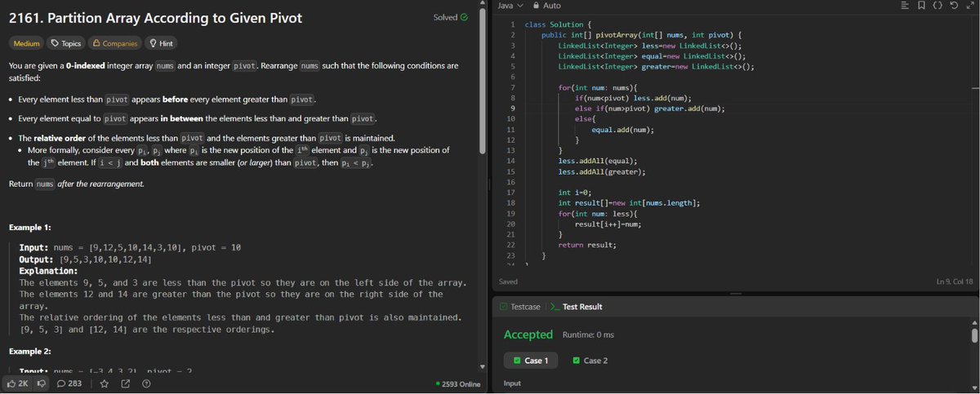980x394 pixels.
Task: Switch to the Test Result tab
Action: (577, 307)
